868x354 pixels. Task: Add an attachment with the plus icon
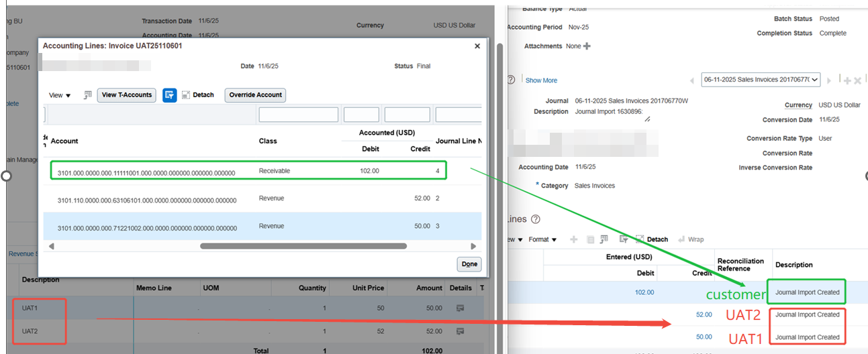(587, 46)
